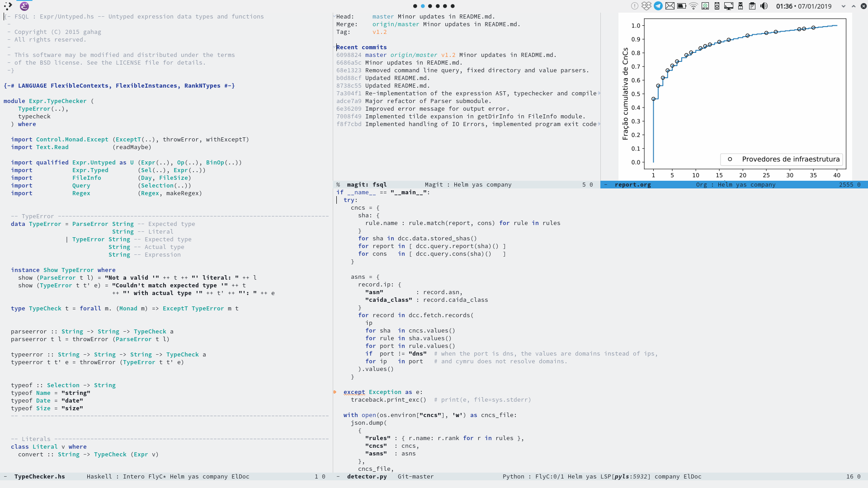Collapse the Recent commits section in magit

click(361, 47)
